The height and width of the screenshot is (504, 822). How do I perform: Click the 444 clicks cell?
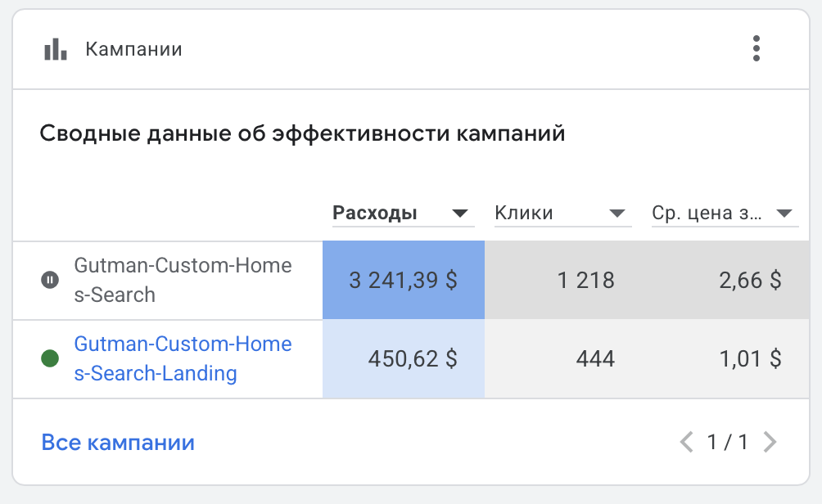click(x=594, y=359)
